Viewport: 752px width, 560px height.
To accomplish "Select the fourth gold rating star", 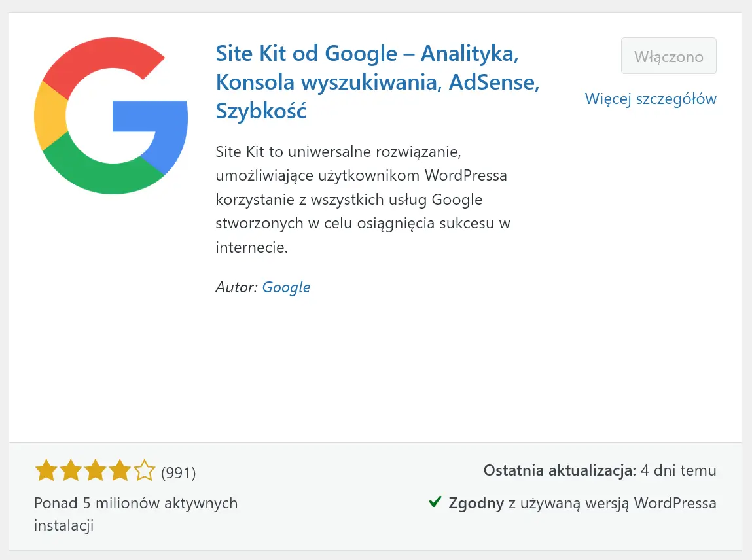I will [x=118, y=470].
